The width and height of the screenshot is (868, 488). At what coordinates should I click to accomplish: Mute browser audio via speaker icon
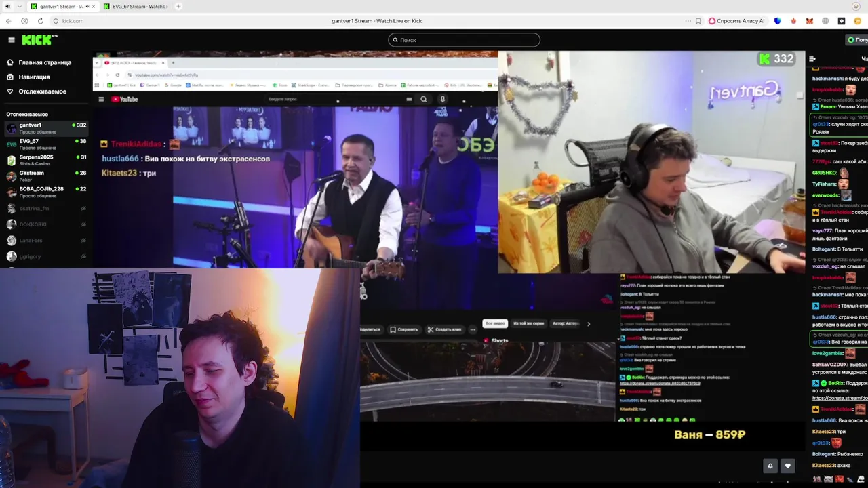point(8,6)
